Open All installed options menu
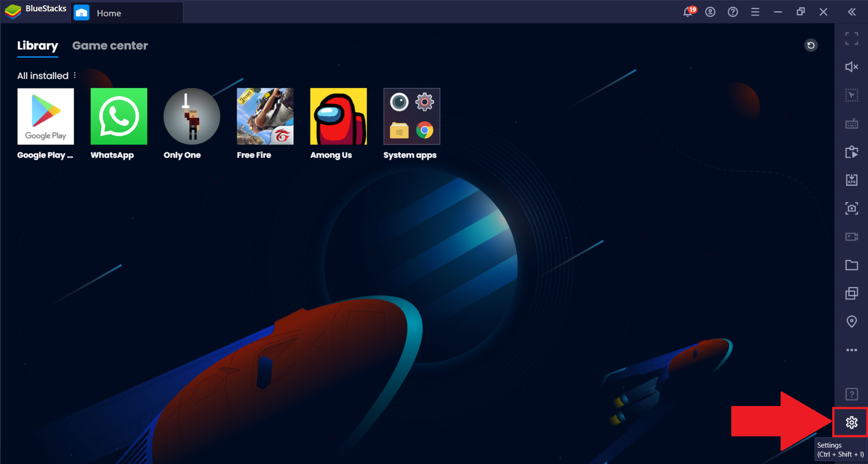Viewport: 868px width, 464px height. [75, 75]
